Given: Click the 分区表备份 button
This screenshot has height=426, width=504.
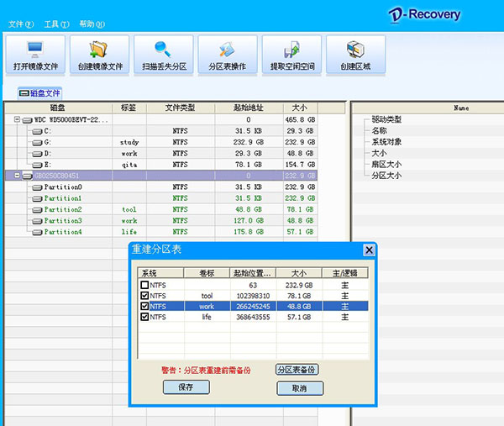Looking at the screenshot, I should coord(297,370).
